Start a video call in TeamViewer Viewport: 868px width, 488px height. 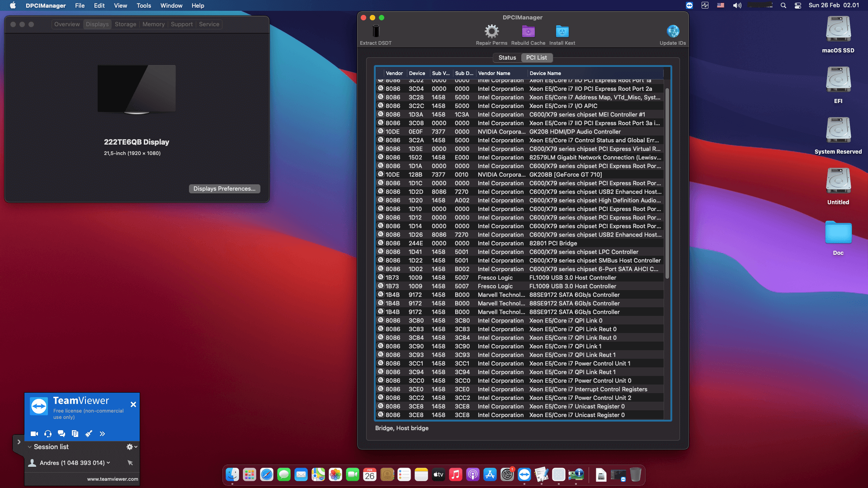pos(34,434)
